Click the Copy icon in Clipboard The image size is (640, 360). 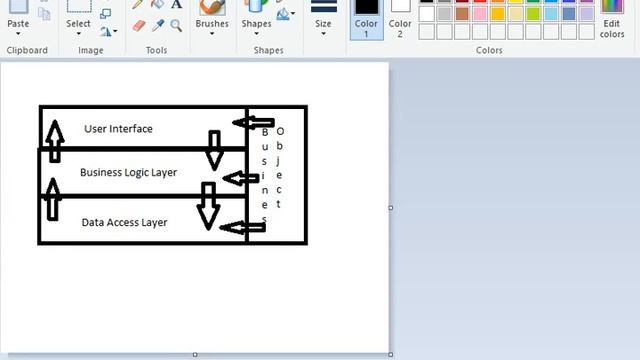coord(44,13)
